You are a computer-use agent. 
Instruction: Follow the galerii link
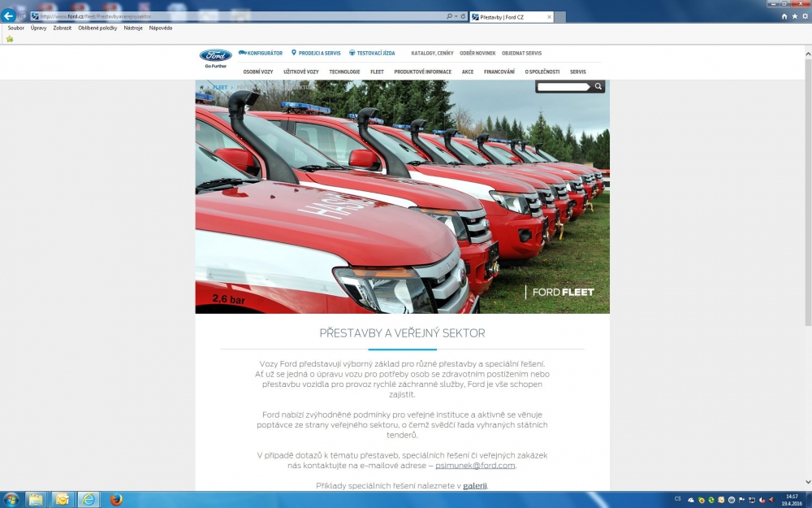[475, 486]
